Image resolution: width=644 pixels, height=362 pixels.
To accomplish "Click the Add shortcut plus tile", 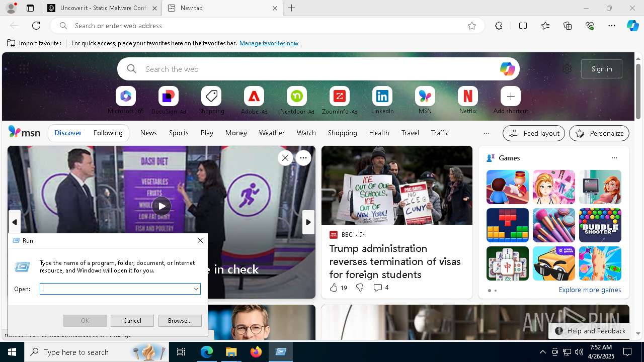I will (511, 96).
